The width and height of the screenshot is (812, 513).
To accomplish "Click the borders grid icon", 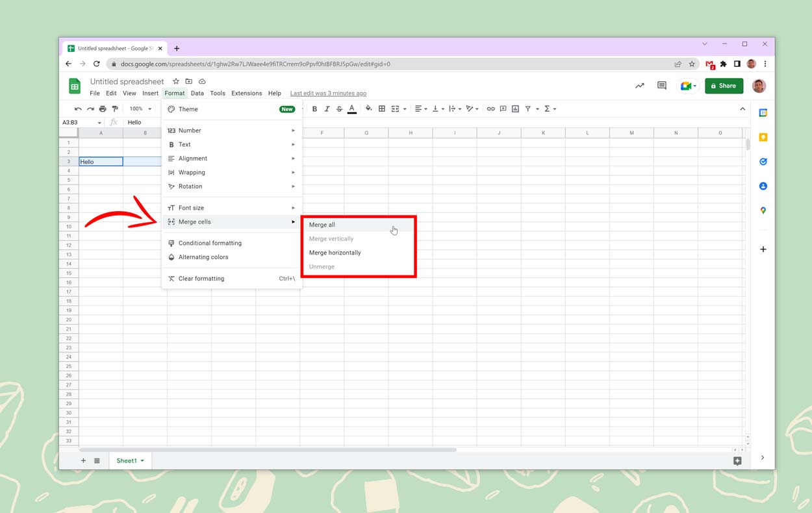I will [x=382, y=109].
